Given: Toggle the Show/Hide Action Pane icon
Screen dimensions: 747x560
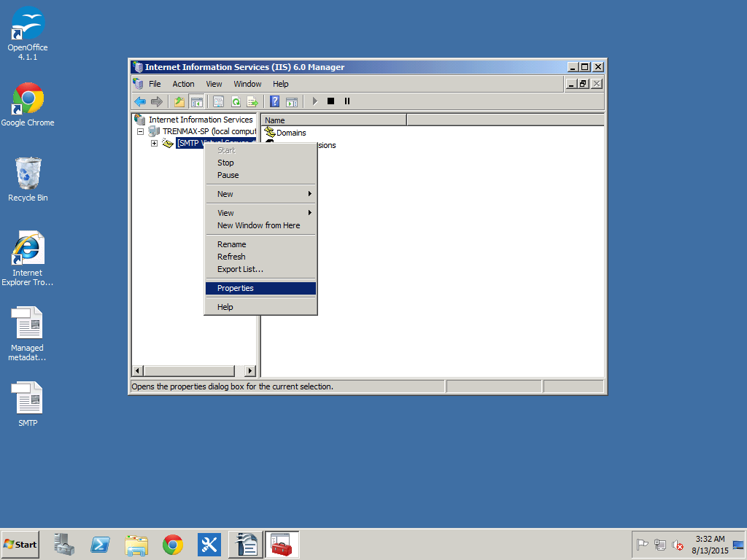Looking at the screenshot, I should (292, 101).
